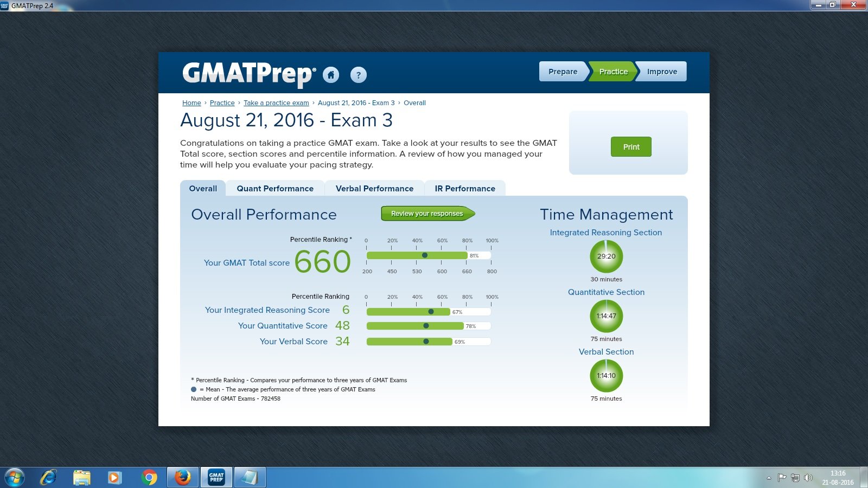The image size is (868, 488).
Task: Open GMATPrep from the taskbar
Action: tap(215, 477)
